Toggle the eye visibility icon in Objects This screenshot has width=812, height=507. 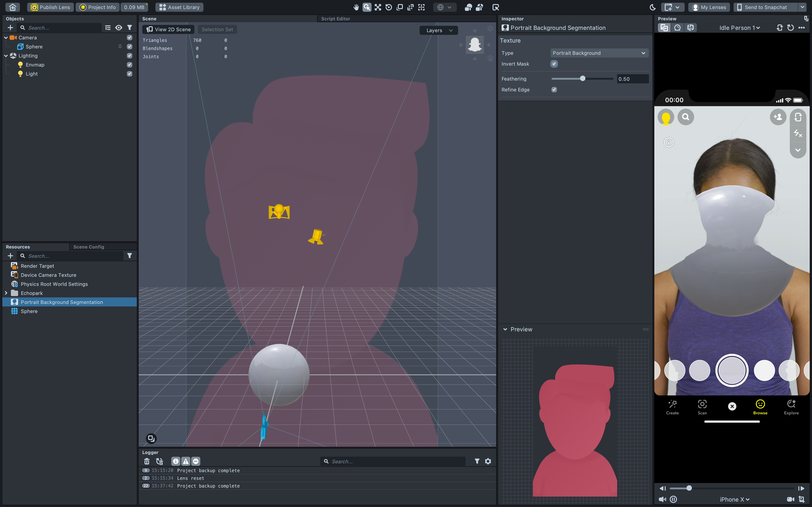118,28
